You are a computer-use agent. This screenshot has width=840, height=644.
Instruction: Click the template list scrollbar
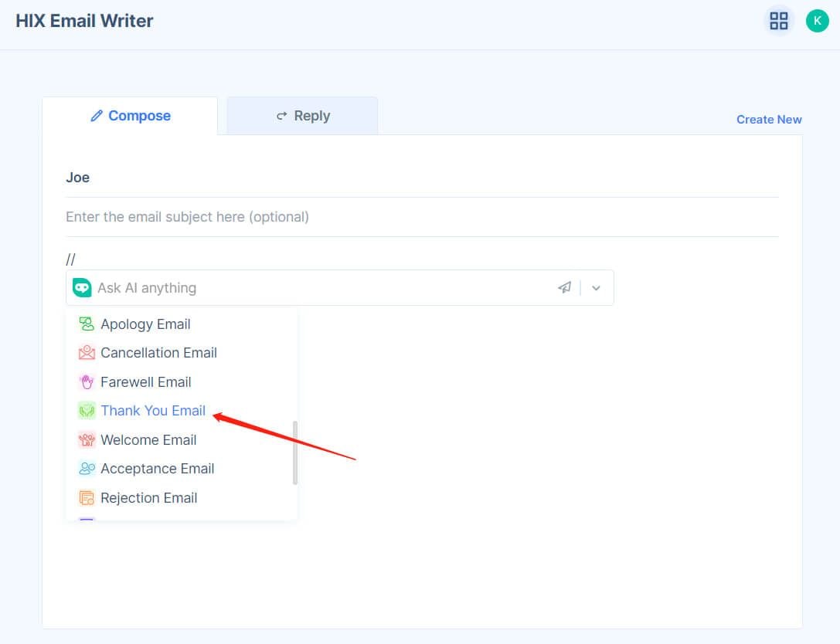point(295,453)
